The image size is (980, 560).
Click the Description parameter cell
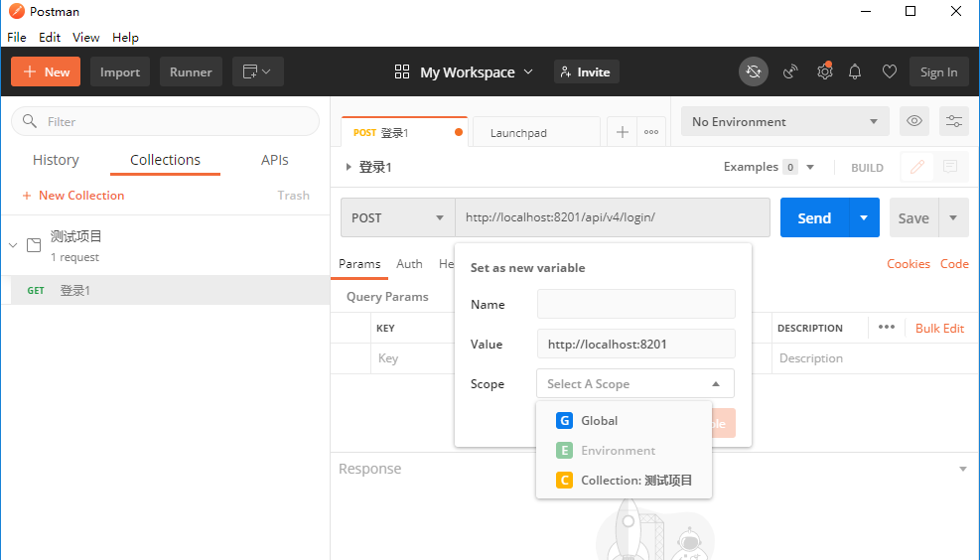pos(875,358)
